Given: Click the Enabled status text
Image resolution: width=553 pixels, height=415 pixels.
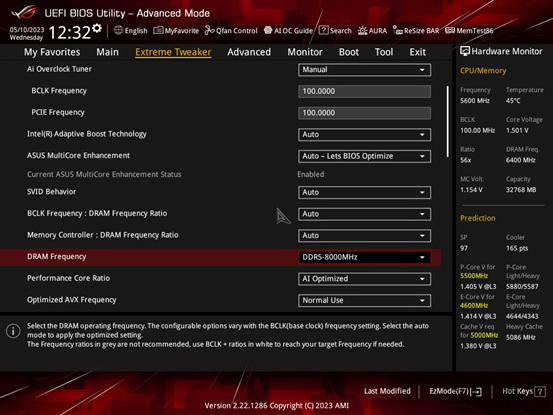Looking at the screenshot, I should click(311, 175).
